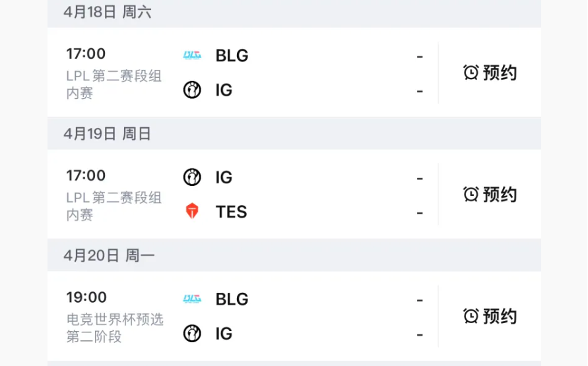Click alarm clock icon for April 19 match
This screenshot has height=366, width=588.
(471, 195)
